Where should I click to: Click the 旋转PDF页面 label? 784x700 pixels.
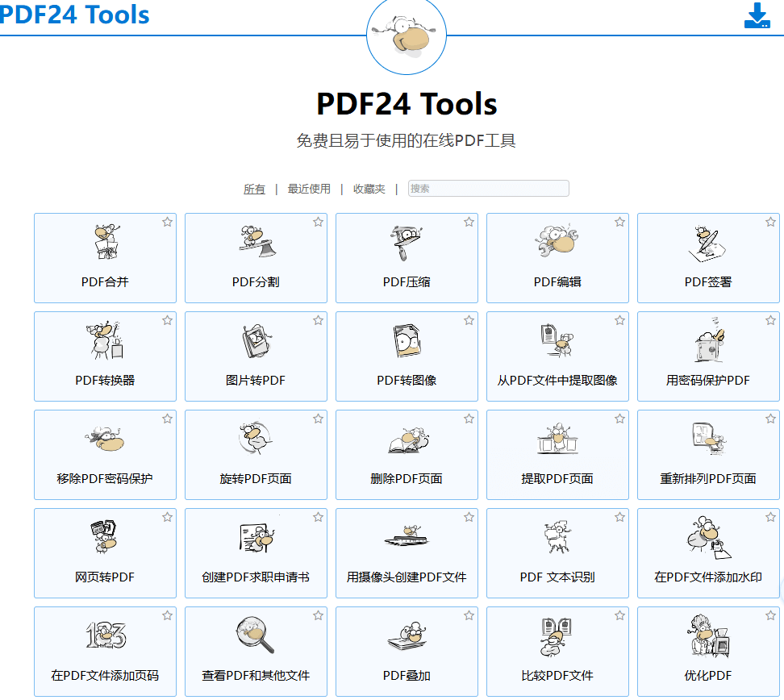point(256,479)
